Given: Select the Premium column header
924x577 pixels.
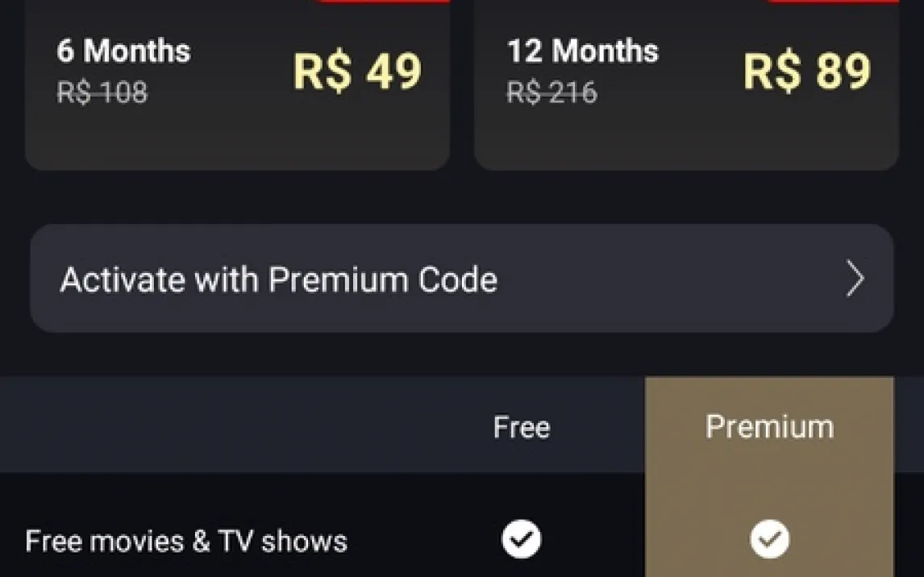Looking at the screenshot, I should pos(769,426).
